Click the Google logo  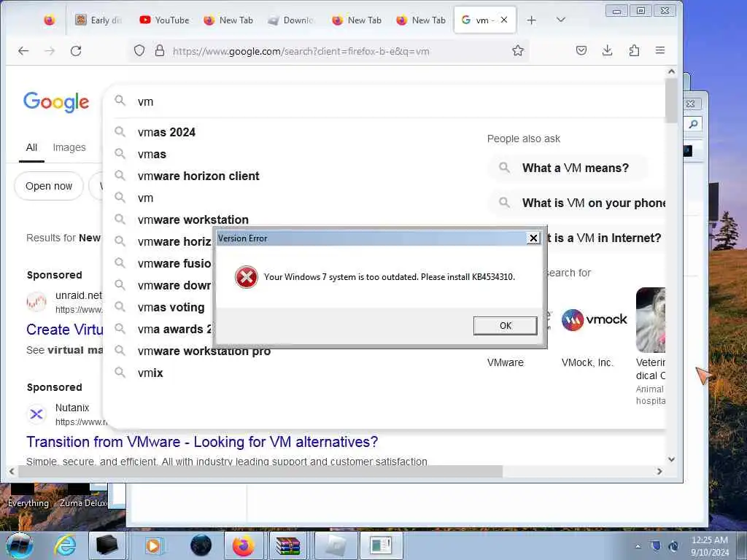pos(56,101)
